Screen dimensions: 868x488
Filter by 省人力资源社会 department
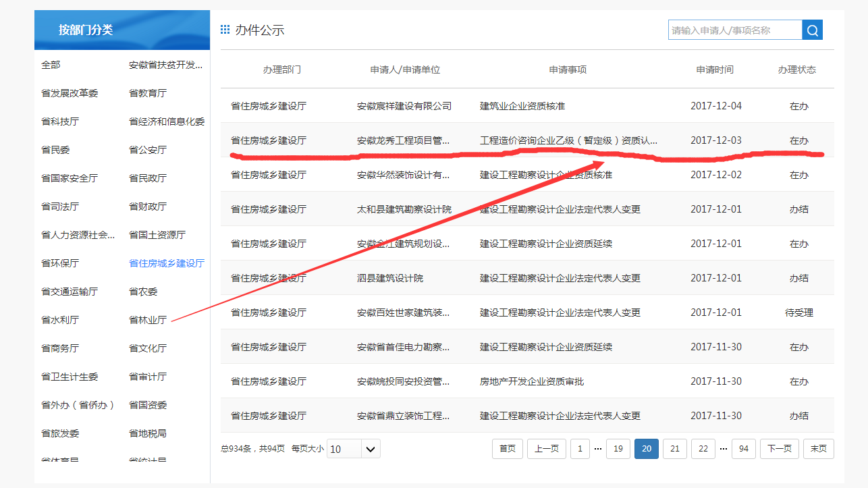(78, 235)
